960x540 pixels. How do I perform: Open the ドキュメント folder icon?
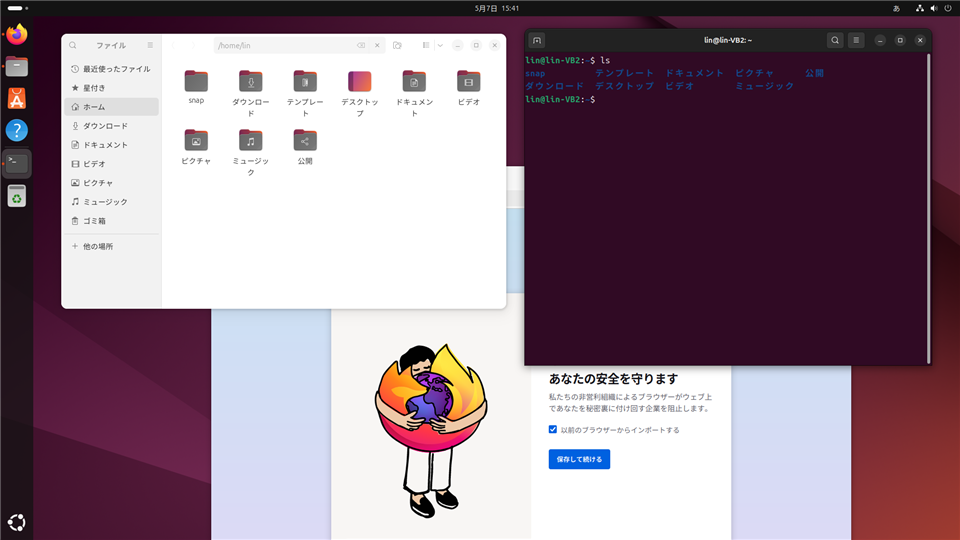coord(414,81)
